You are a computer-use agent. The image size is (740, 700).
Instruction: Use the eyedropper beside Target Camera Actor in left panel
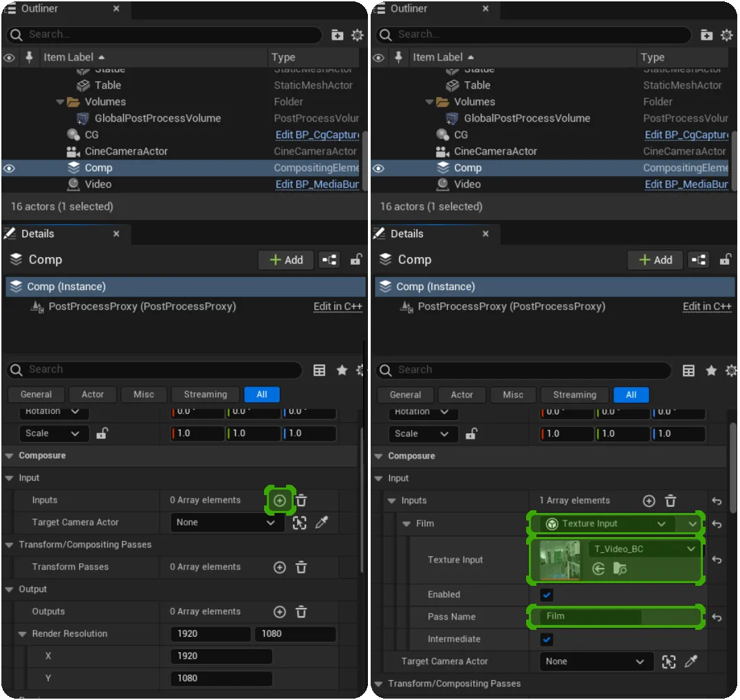point(322,523)
